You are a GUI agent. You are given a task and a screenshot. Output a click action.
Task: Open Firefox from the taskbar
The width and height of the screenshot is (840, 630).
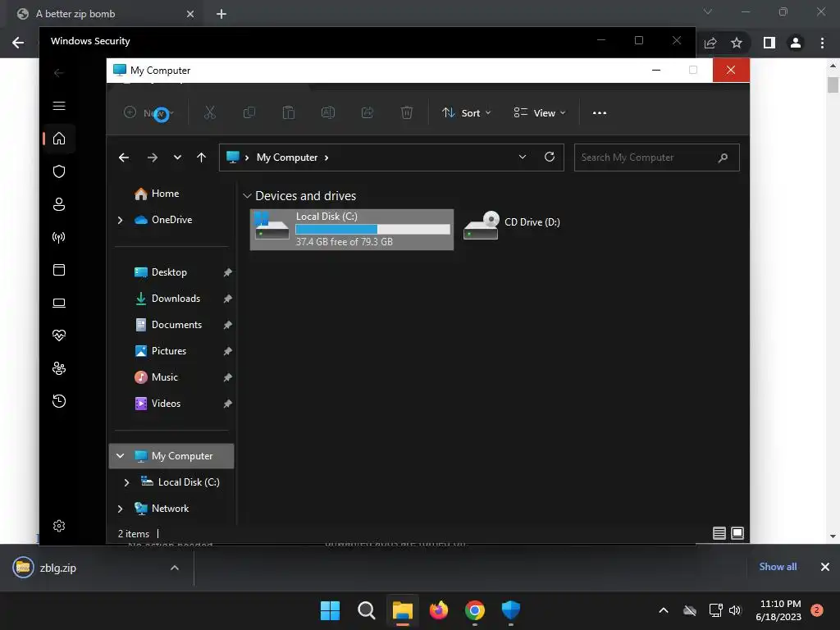439,610
